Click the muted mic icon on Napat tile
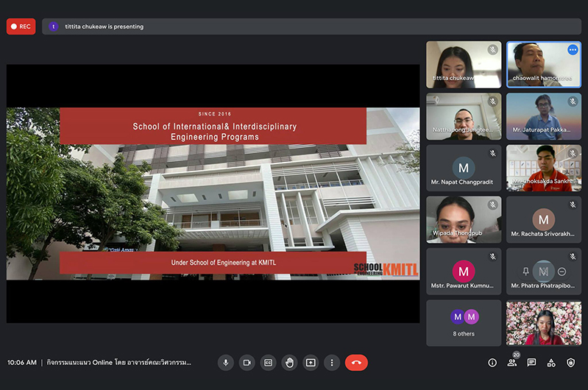This screenshot has height=390, width=588. 493,153
